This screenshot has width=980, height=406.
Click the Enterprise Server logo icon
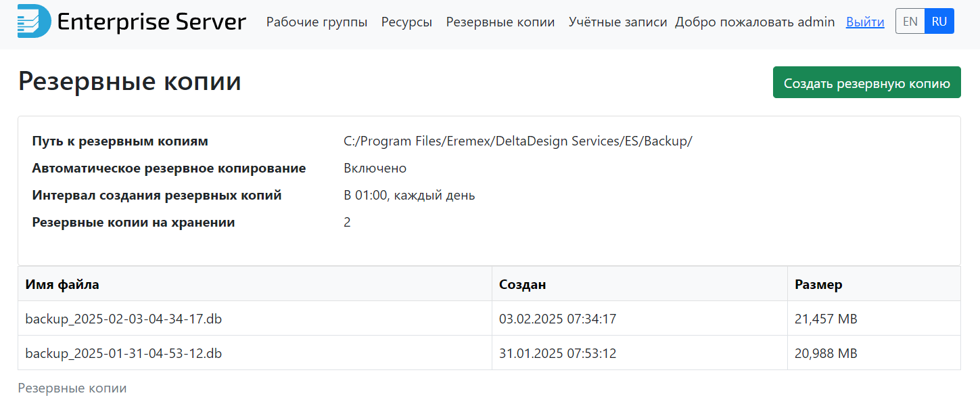point(34,21)
